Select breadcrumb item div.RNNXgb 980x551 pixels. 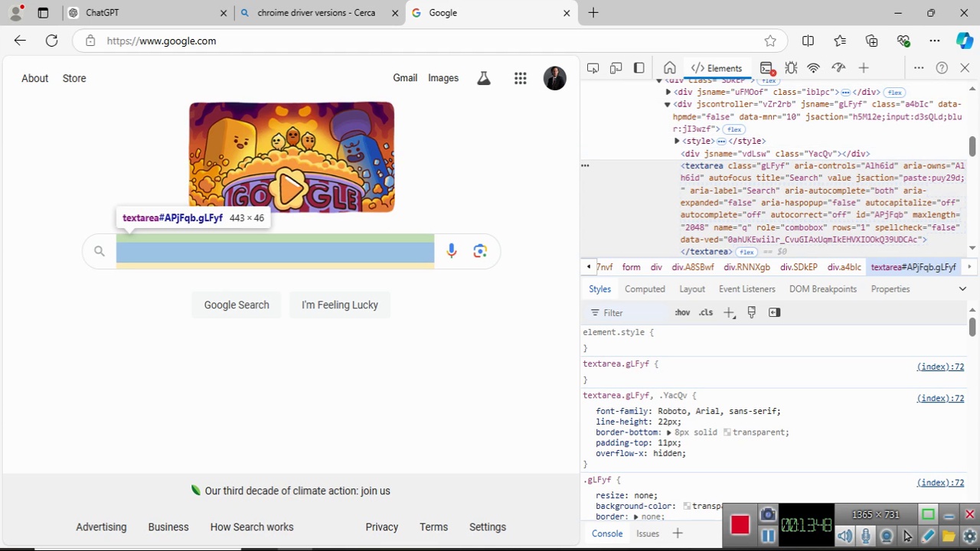point(746,267)
